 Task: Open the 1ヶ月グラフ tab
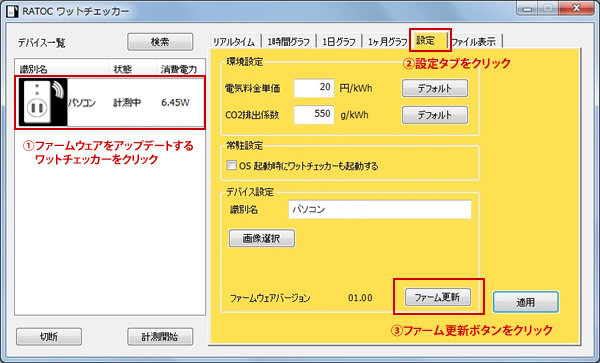point(387,42)
